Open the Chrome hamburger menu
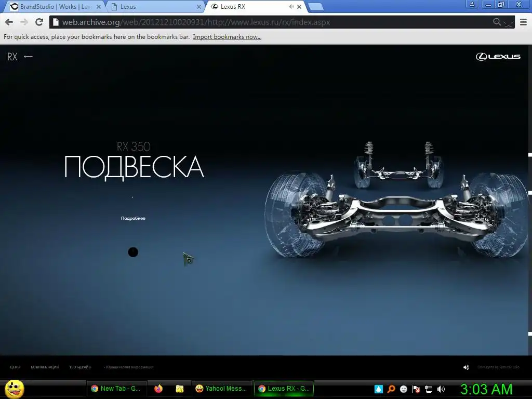This screenshot has height=399, width=532. [x=524, y=22]
